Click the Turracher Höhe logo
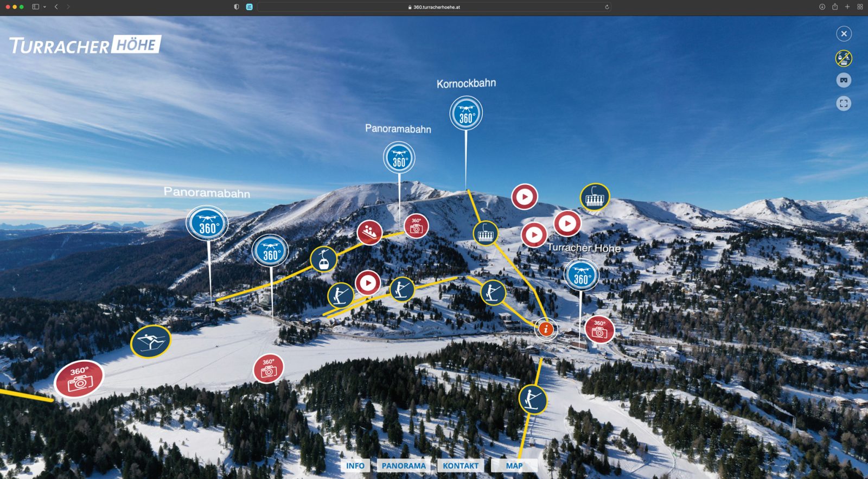 85,45
